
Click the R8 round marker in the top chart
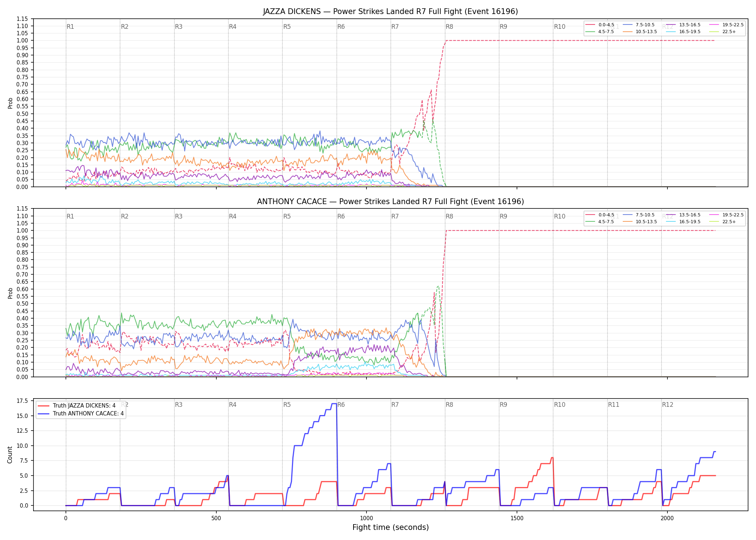point(449,27)
